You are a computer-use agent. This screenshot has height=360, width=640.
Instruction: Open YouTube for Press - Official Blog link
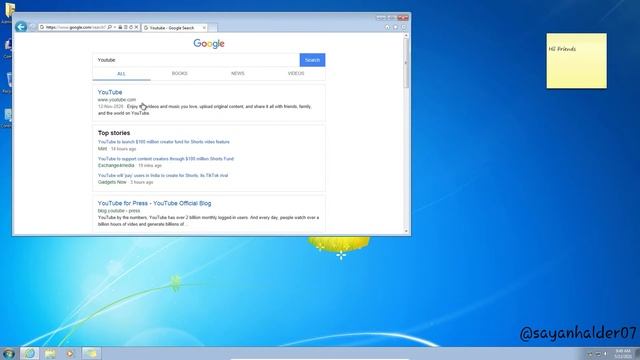154,203
